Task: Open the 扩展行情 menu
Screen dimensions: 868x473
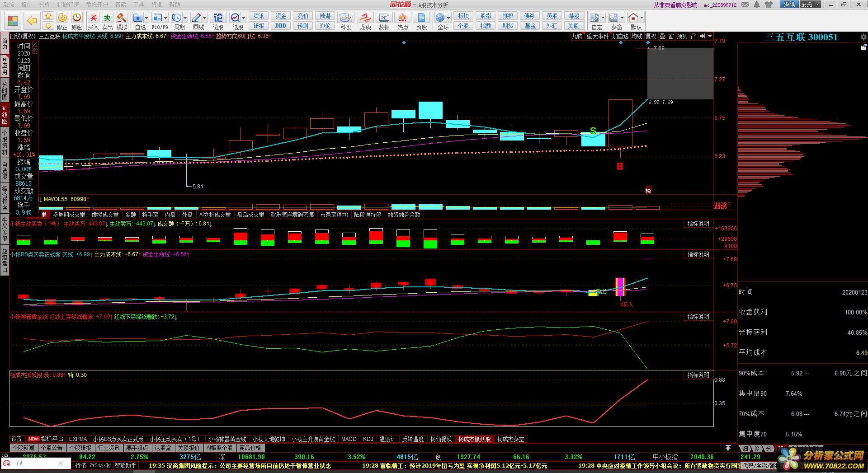Action: point(68,5)
